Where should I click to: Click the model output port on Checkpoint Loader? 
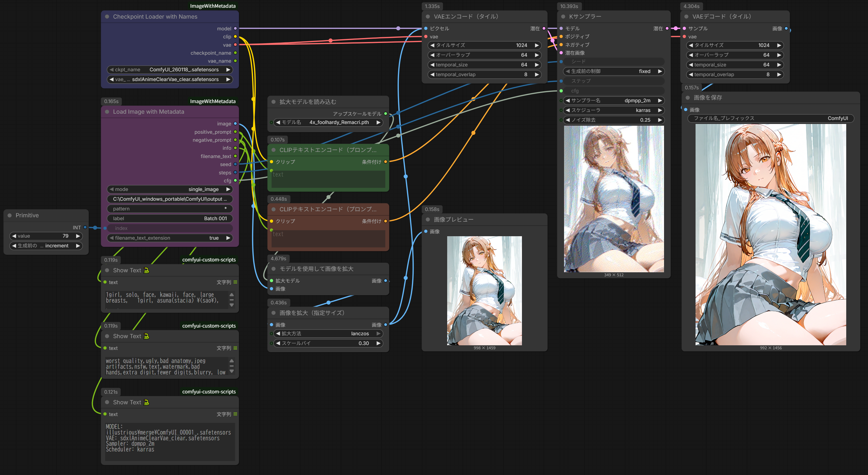point(235,29)
